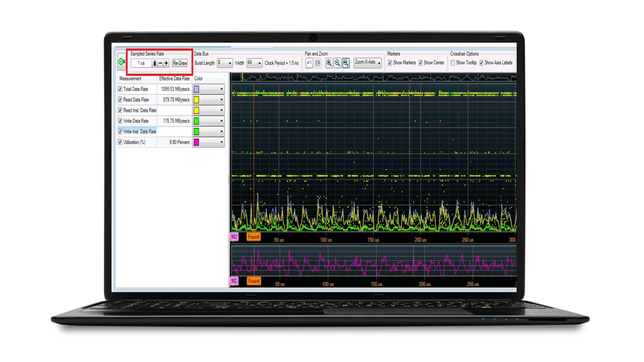This screenshot has width=644, height=362.
Task: Decrease sampled series rate with minus
Action: [x=161, y=63]
